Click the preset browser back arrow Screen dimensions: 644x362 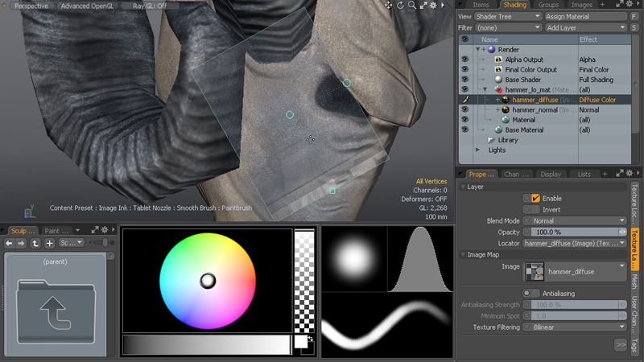click(x=10, y=242)
